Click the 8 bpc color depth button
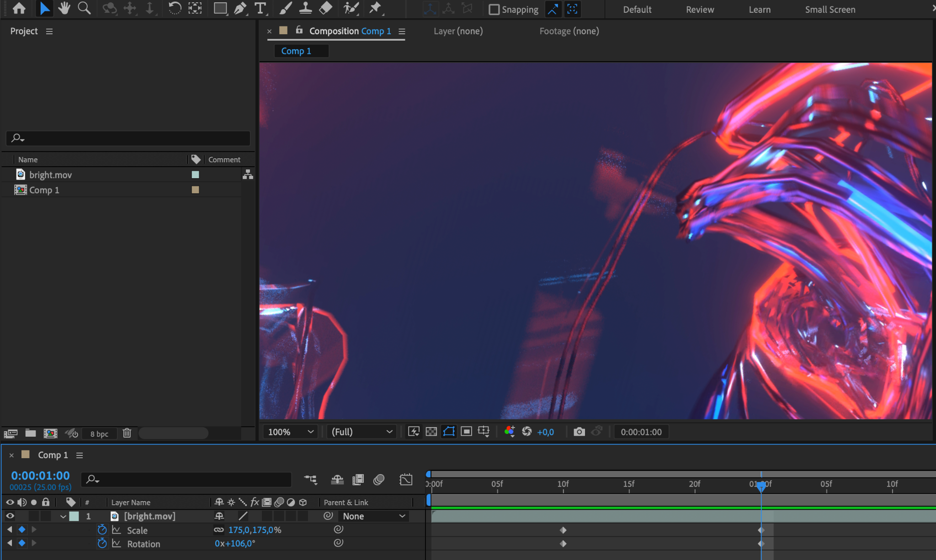Image resolution: width=936 pixels, height=560 pixels. point(99,433)
